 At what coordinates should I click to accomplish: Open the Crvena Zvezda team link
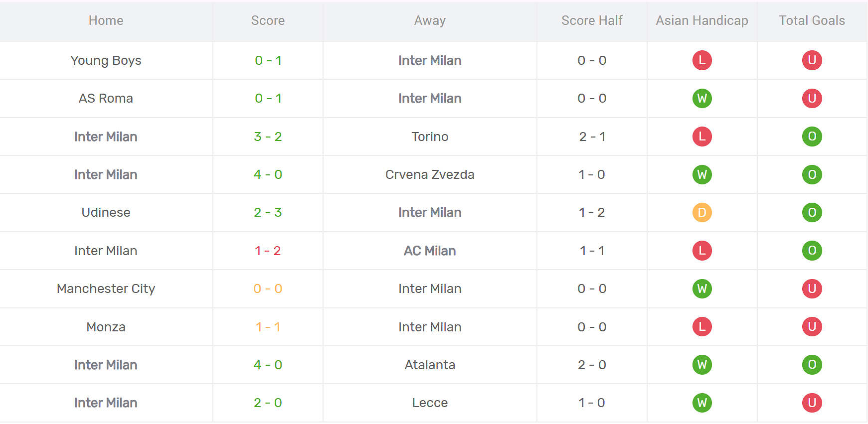pos(430,174)
